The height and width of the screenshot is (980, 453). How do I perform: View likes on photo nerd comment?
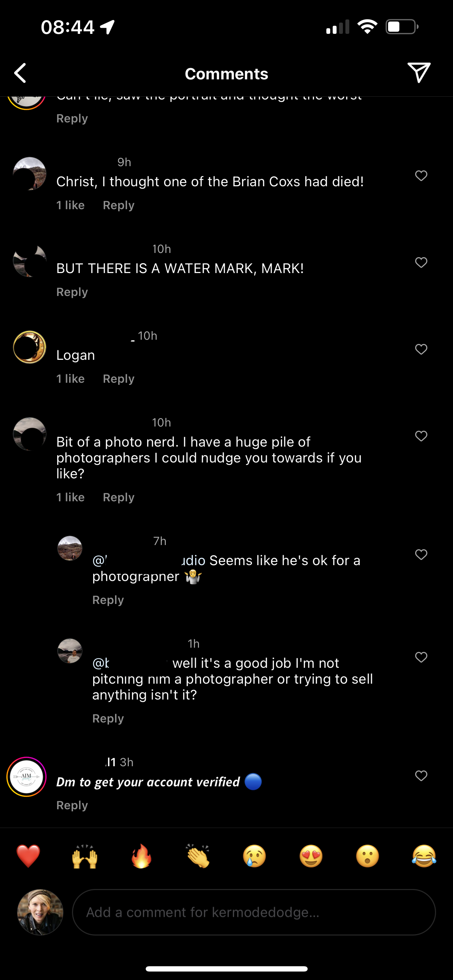tap(70, 498)
